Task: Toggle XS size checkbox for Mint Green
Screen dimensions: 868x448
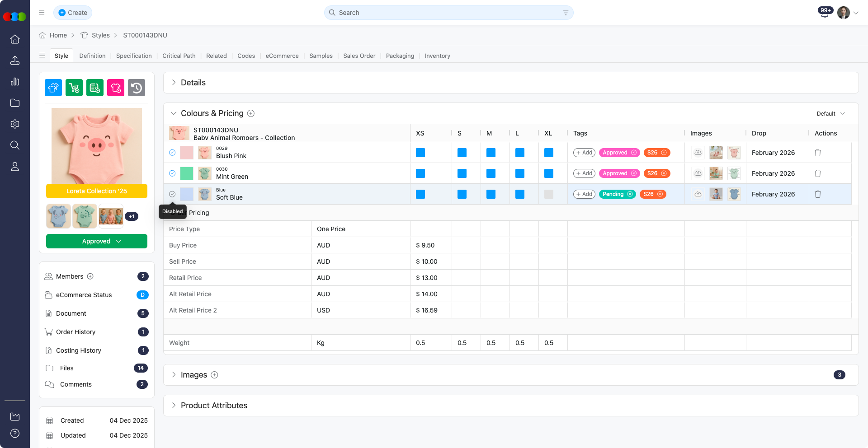Action: pyautogui.click(x=420, y=173)
